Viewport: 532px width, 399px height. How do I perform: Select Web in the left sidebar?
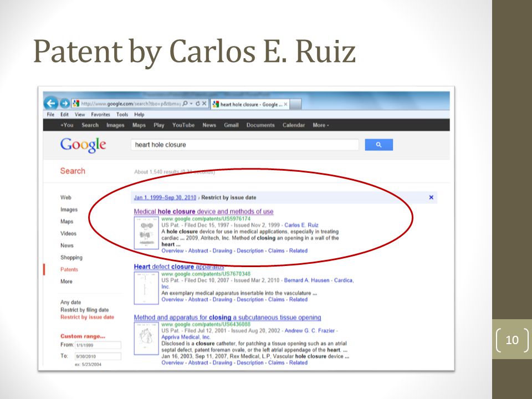tap(66, 197)
